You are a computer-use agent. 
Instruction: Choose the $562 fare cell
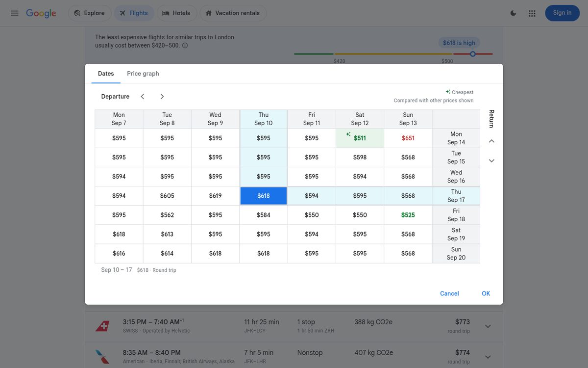coord(167,215)
